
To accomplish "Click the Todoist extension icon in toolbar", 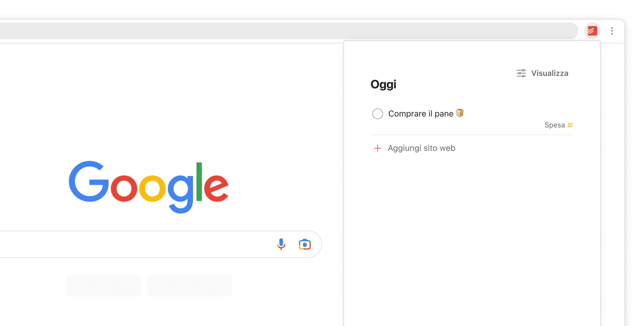I will point(592,31).
